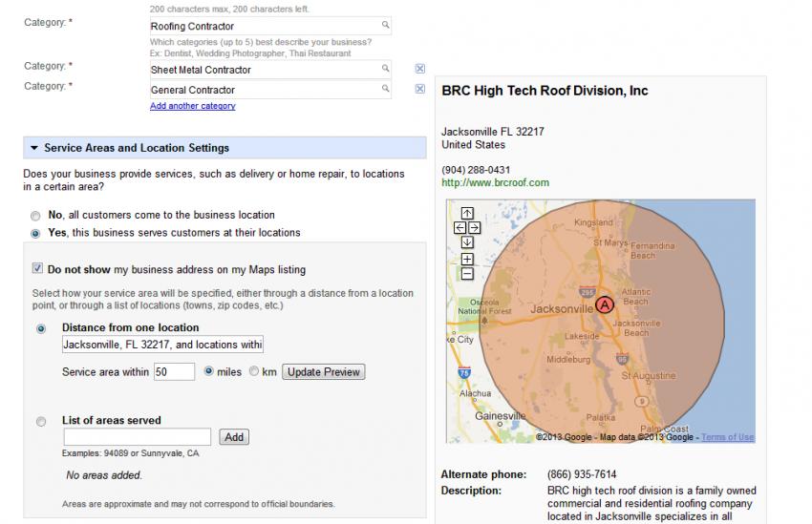Pan the map preview up

[x=467, y=213]
